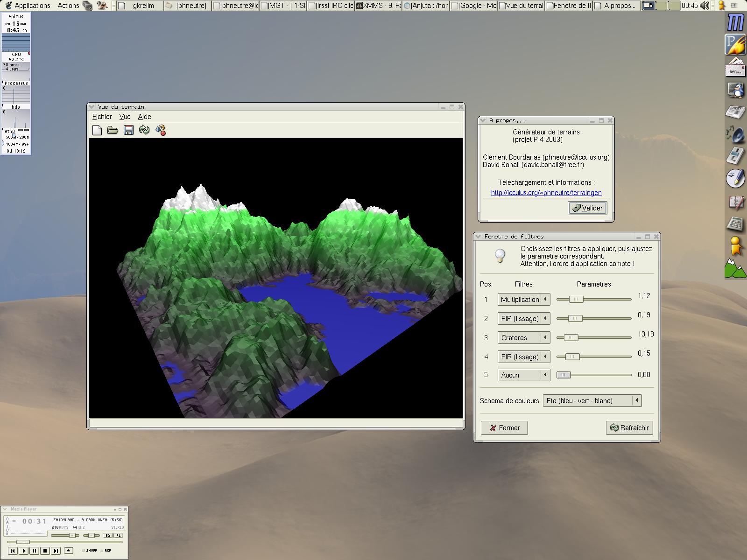This screenshot has width=747, height=560.
Task: Save the terrain with floppy disk icon
Action: (x=128, y=130)
